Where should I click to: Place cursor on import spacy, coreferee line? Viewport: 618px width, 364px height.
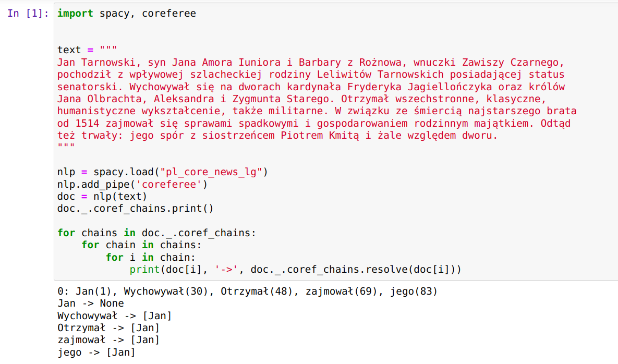(127, 14)
